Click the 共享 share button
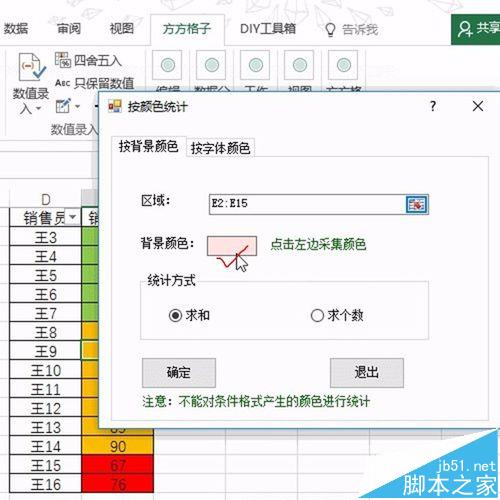This screenshot has height=500, width=500. [476, 29]
